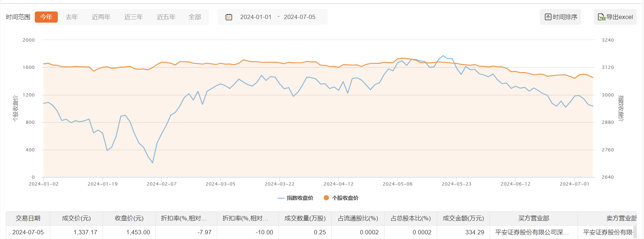The height and width of the screenshot is (239, 644).
Task: Click the 2024-07-01 x-axis label
Action: click(x=574, y=184)
